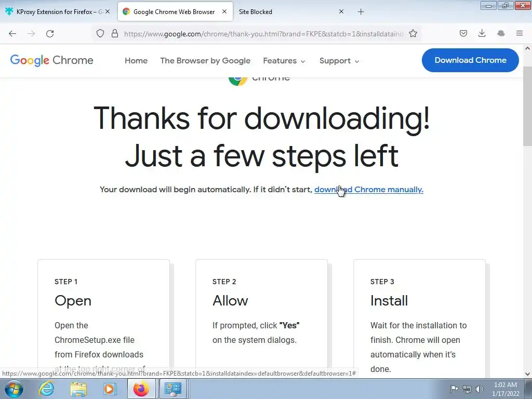This screenshot has width=532, height=399.
Task: Close the Google Chrome Web Browser tab
Action: click(x=224, y=11)
